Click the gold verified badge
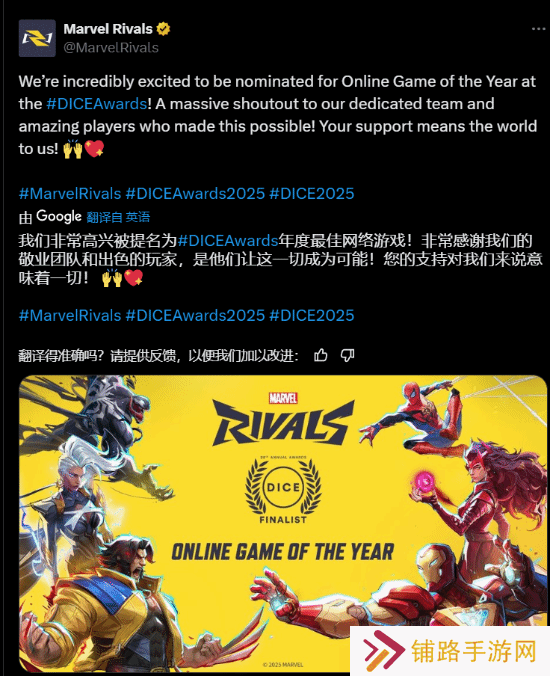The height and width of the screenshot is (676, 550). click(x=163, y=29)
